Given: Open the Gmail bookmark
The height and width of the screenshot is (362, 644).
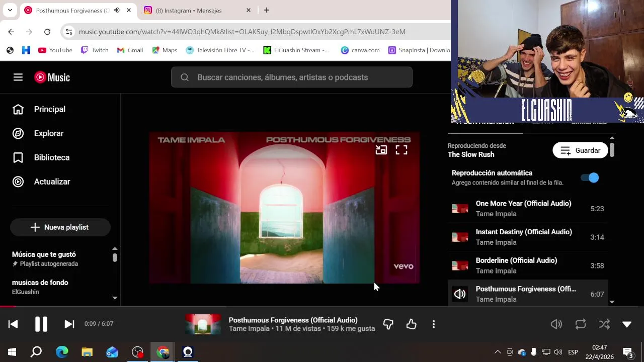Looking at the screenshot, I should pos(130,50).
